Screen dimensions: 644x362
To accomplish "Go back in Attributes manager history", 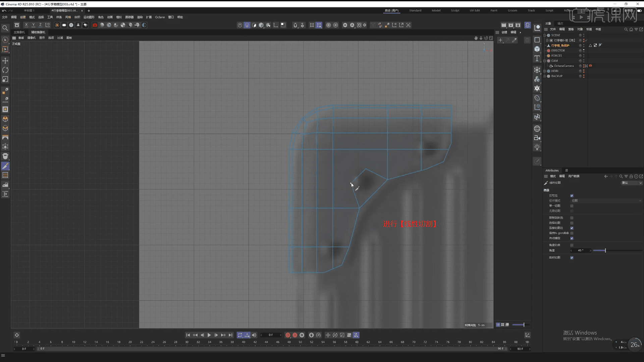I will coord(606,176).
